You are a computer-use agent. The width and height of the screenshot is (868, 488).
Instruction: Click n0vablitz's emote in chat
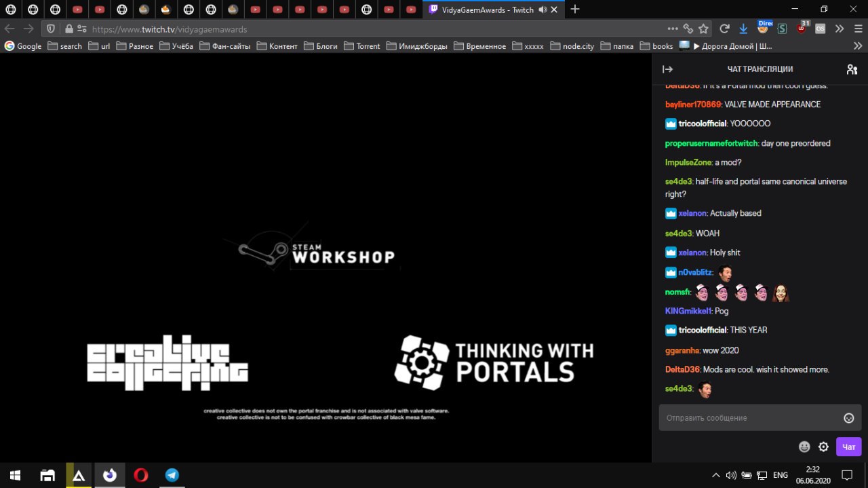[x=725, y=273]
